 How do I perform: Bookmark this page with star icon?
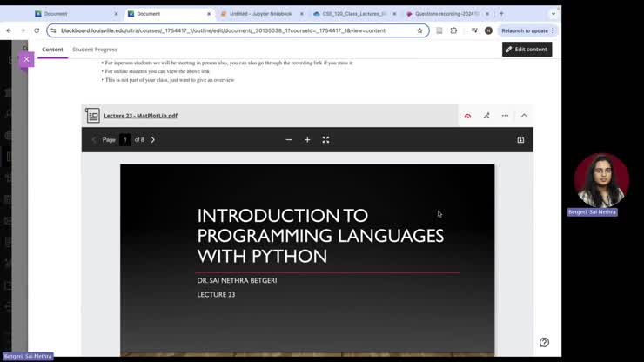click(x=419, y=30)
